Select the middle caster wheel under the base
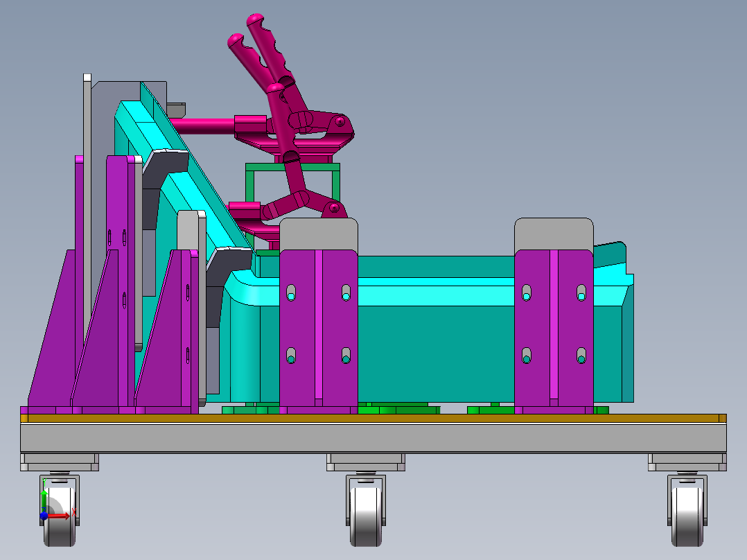Screen dimensions: 747x560 coord(365,516)
